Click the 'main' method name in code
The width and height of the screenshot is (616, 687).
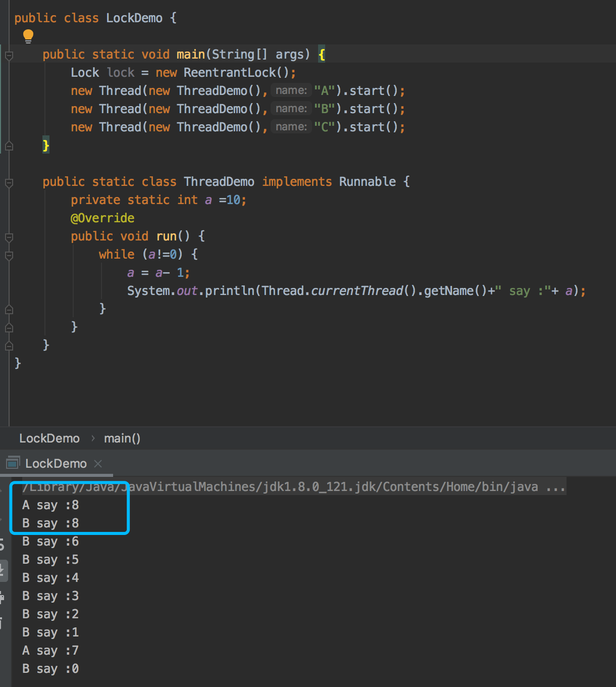[x=191, y=55]
